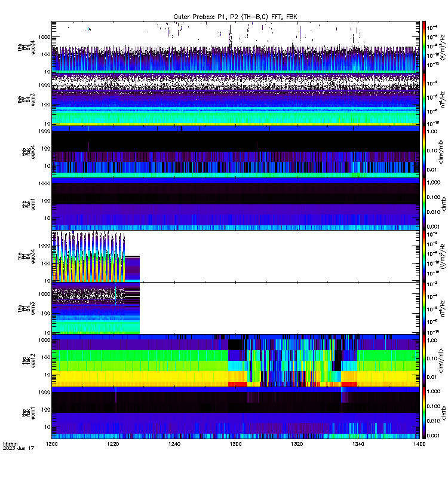
Task: Click the color bar beside thb eac34 panel
Action: click(x=424, y=47)
